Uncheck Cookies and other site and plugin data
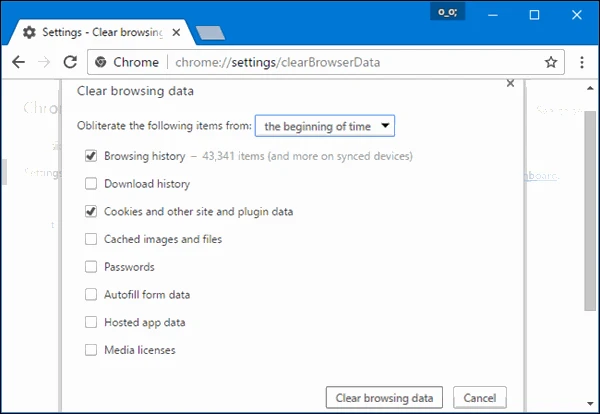Viewport: 600px width, 414px height. pyautogui.click(x=91, y=212)
